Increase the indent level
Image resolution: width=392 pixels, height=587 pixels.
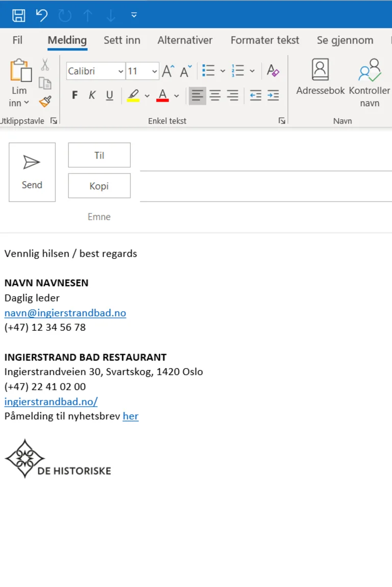pyautogui.click(x=273, y=95)
